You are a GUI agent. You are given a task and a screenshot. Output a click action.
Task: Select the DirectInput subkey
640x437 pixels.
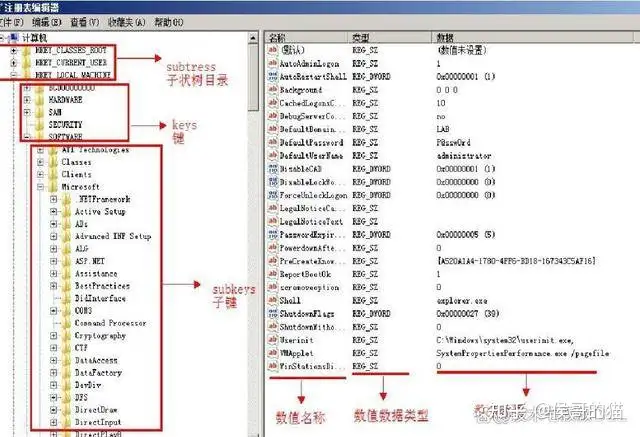98,422
